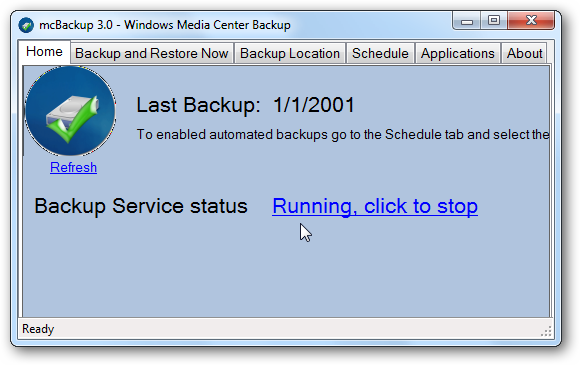Click the large hard drive checkmark logo

click(70, 111)
